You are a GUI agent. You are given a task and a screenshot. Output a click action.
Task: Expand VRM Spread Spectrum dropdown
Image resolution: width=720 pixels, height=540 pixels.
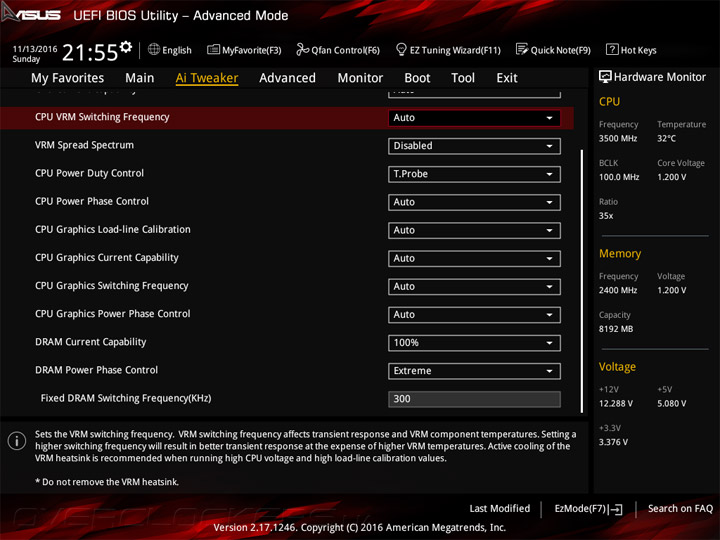click(474, 146)
